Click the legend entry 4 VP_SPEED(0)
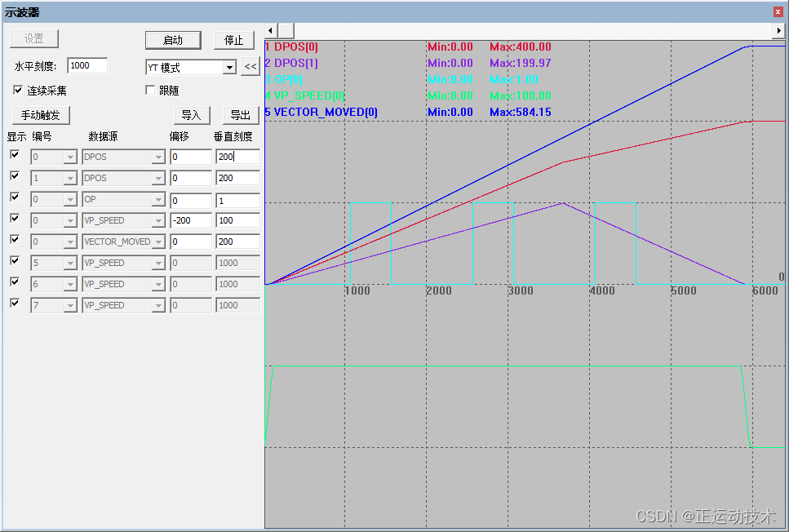Viewport: 789px width, 532px height. coord(305,95)
